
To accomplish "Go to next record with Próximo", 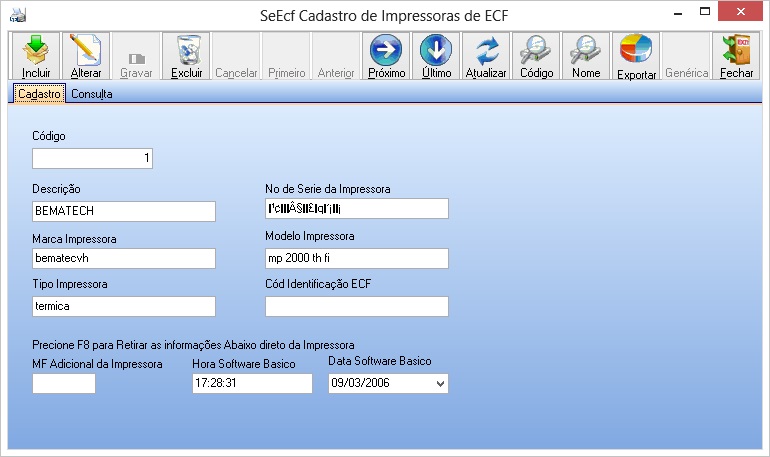I will coord(386,55).
